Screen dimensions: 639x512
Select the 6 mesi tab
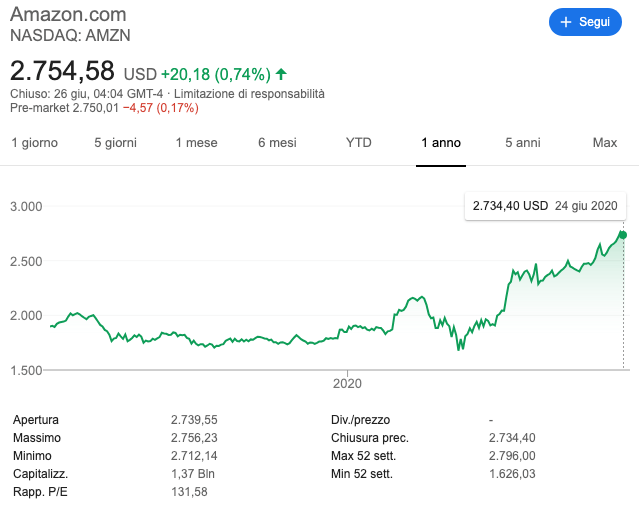tap(277, 143)
